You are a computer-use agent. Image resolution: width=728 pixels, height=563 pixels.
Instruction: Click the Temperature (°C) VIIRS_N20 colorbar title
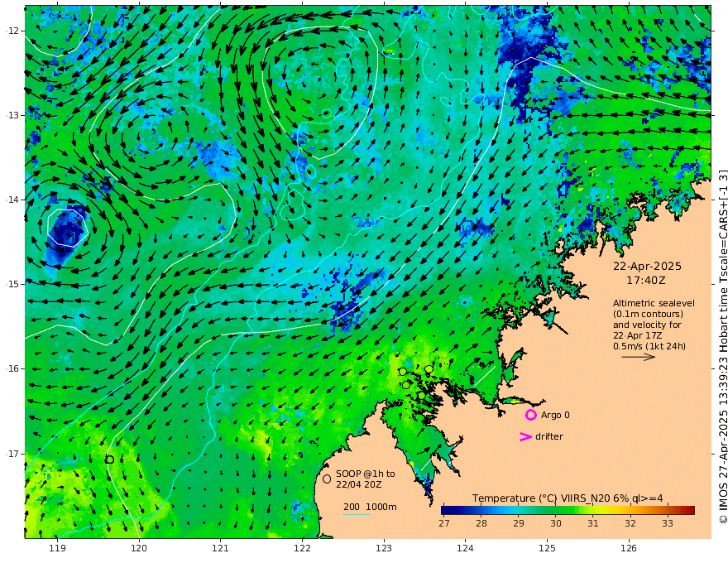tap(568, 498)
